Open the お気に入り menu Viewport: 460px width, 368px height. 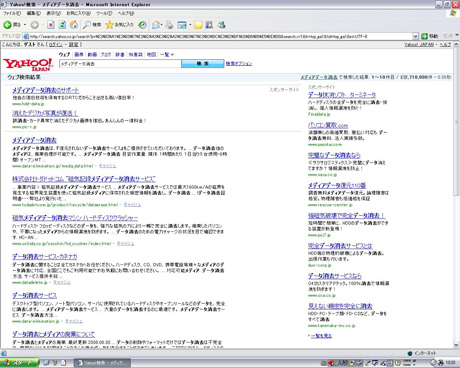(78, 13)
